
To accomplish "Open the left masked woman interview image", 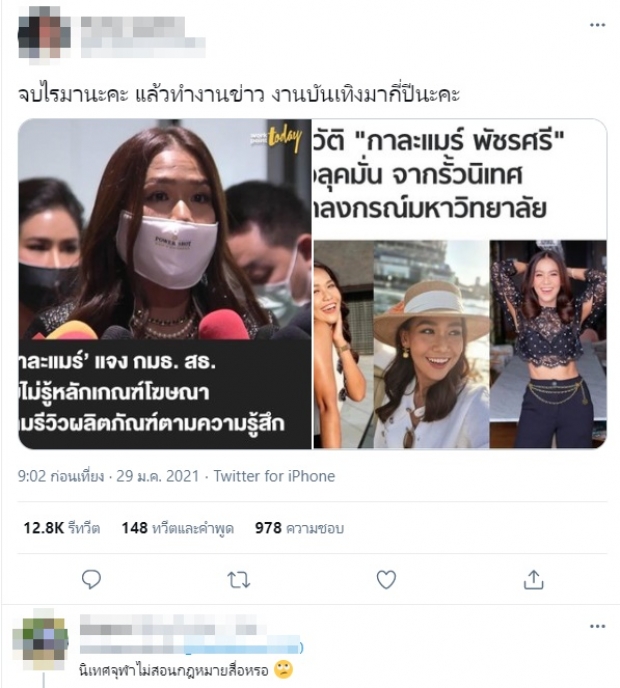I will [165, 284].
